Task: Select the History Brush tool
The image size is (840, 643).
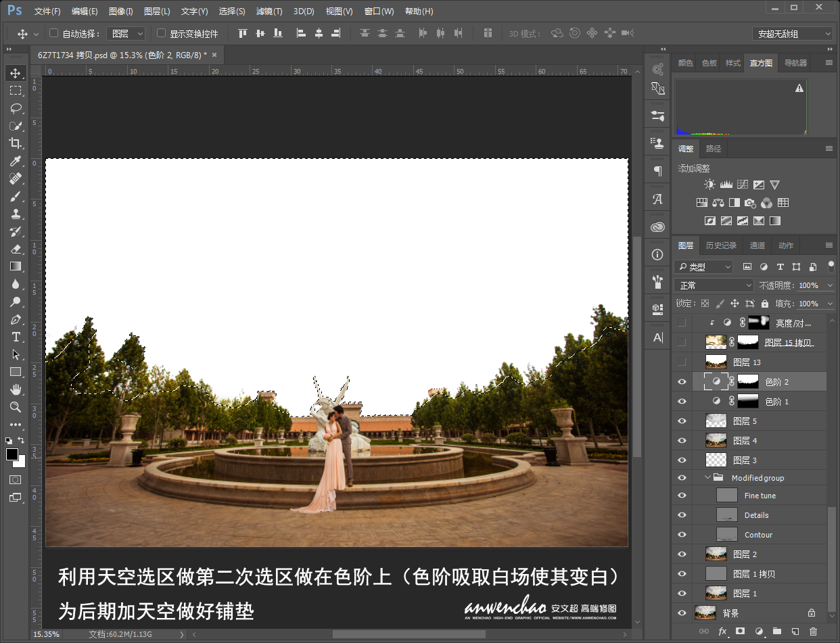Action: pos(16,231)
